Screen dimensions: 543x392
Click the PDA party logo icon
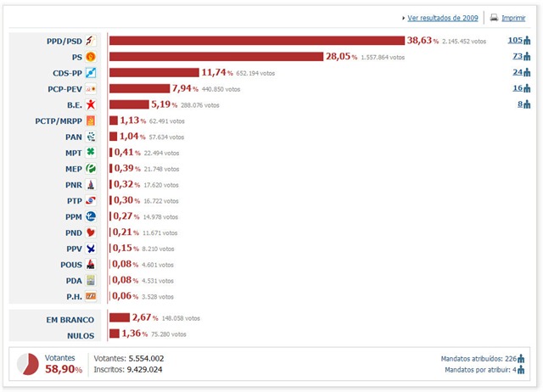(x=91, y=280)
